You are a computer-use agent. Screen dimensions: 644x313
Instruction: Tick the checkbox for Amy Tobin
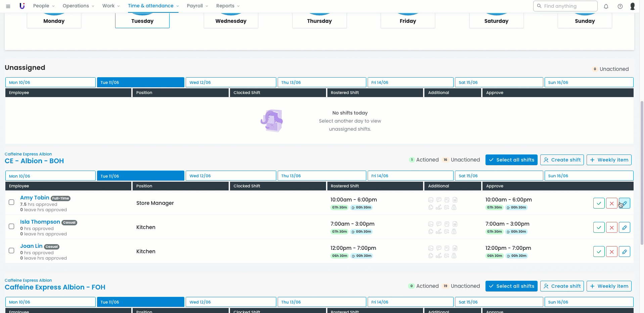[11, 202]
